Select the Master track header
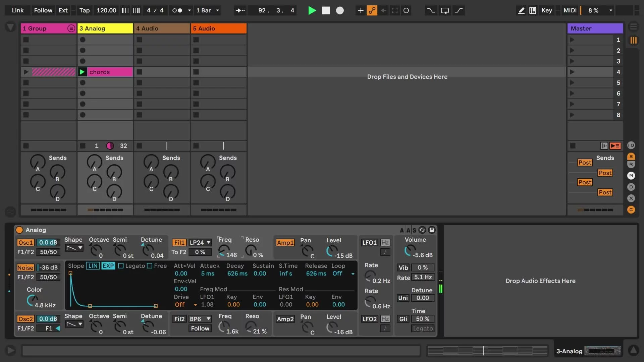 [x=595, y=28]
